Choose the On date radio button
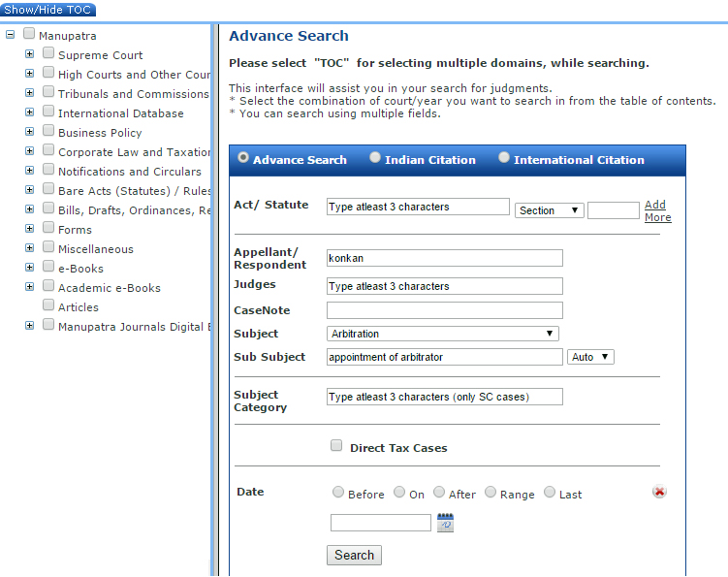Image resolution: width=728 pixels, height=577 pixels. pyautogui.click(x=399, y=492)
